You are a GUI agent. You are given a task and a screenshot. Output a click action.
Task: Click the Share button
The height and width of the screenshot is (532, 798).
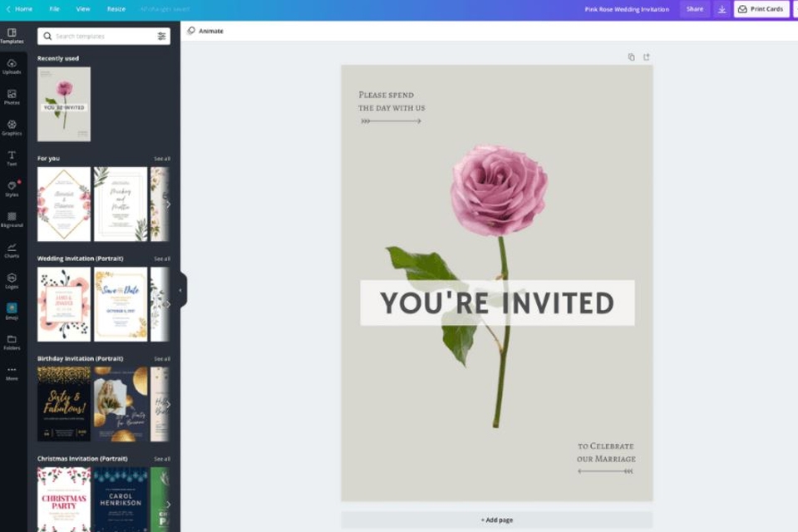pos(694,9)
